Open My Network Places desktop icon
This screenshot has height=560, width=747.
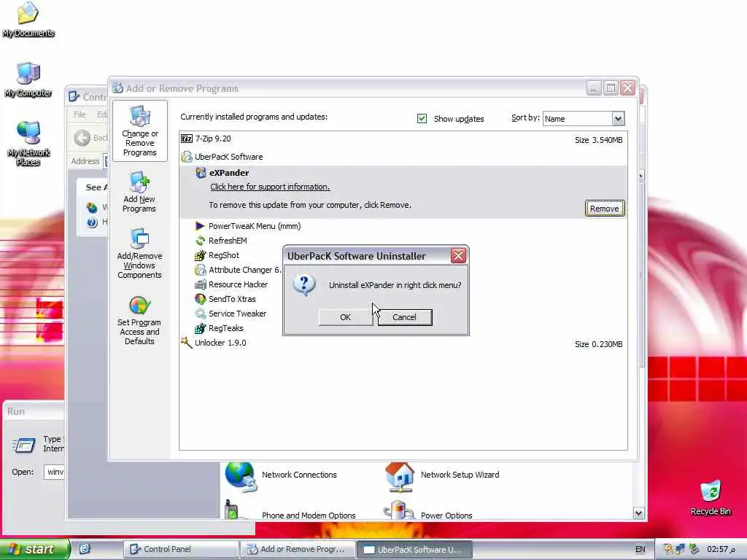click(28, 144)
